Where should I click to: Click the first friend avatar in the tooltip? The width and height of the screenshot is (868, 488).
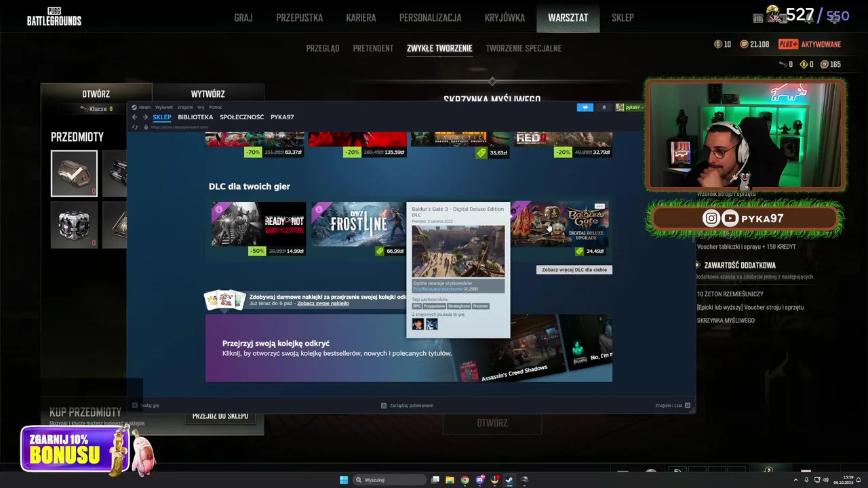click(418, 324)
